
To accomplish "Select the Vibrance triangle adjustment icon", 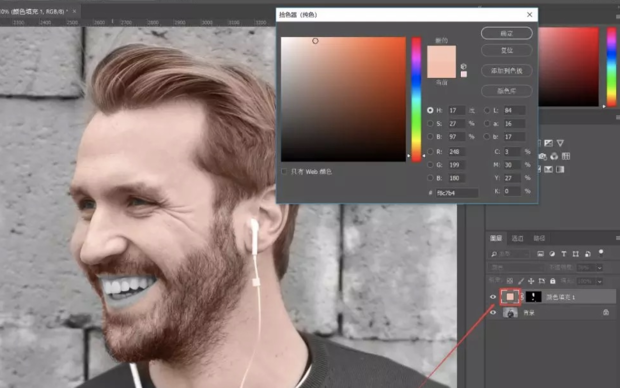I will [x=560, y=143].
